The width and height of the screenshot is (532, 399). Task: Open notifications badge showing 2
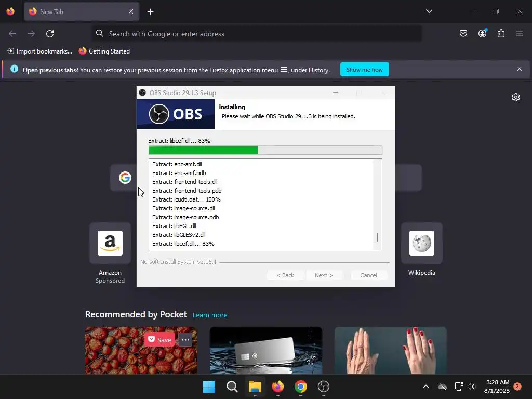[x=517, y=387]
